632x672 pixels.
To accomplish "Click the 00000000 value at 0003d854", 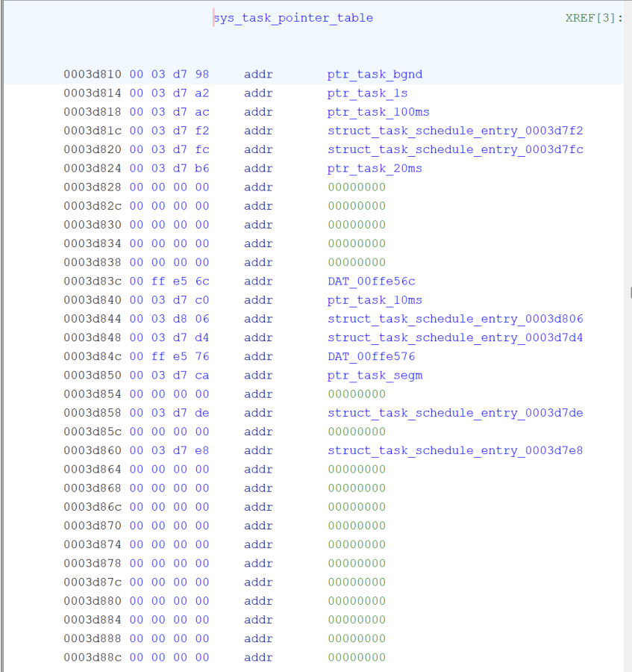I will coord(357,394).
